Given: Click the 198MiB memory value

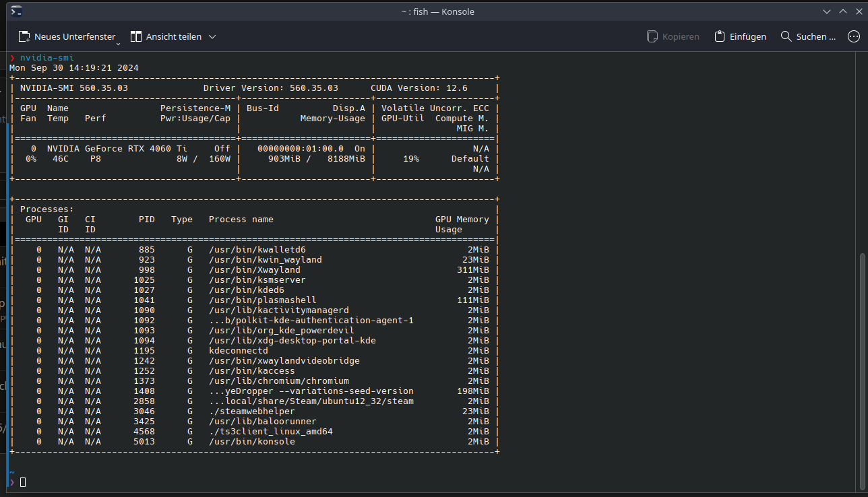Looking at the screenshot, I should (473, 391).
